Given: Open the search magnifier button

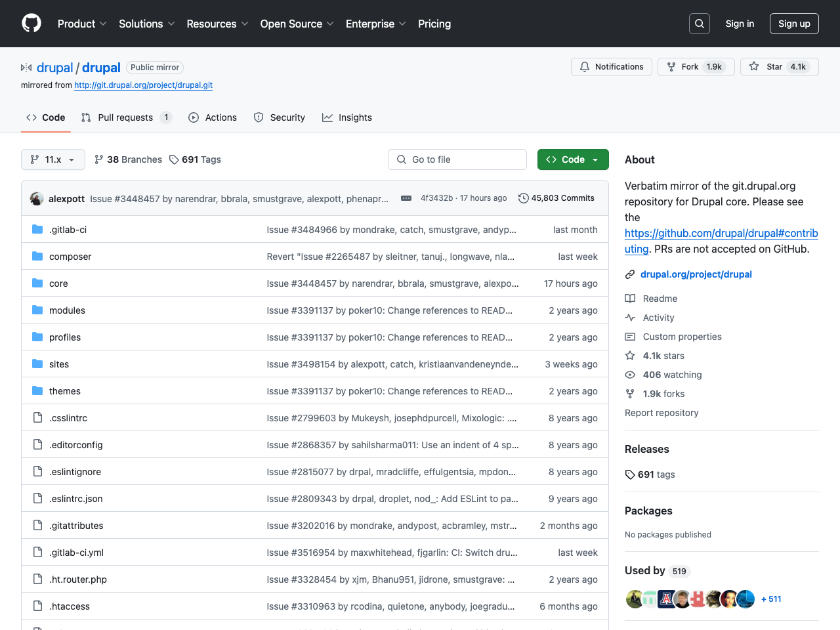Looking at the screenshot, I should 700,24.
